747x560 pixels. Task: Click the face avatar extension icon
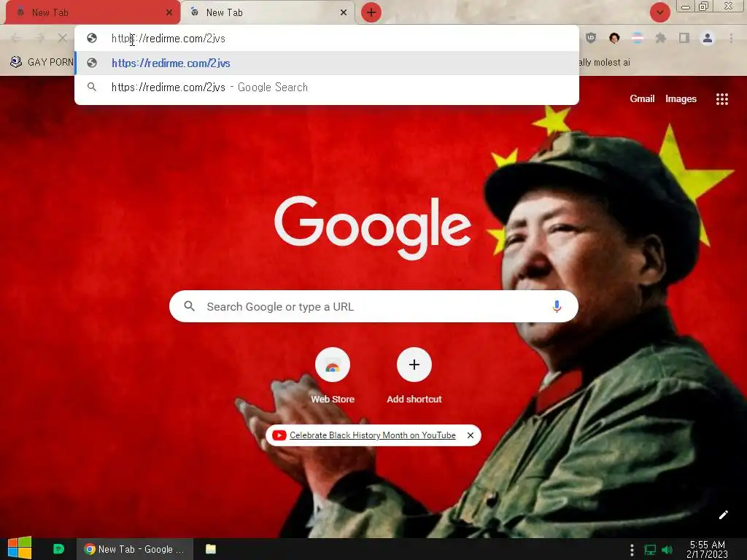tap(614, 38)
